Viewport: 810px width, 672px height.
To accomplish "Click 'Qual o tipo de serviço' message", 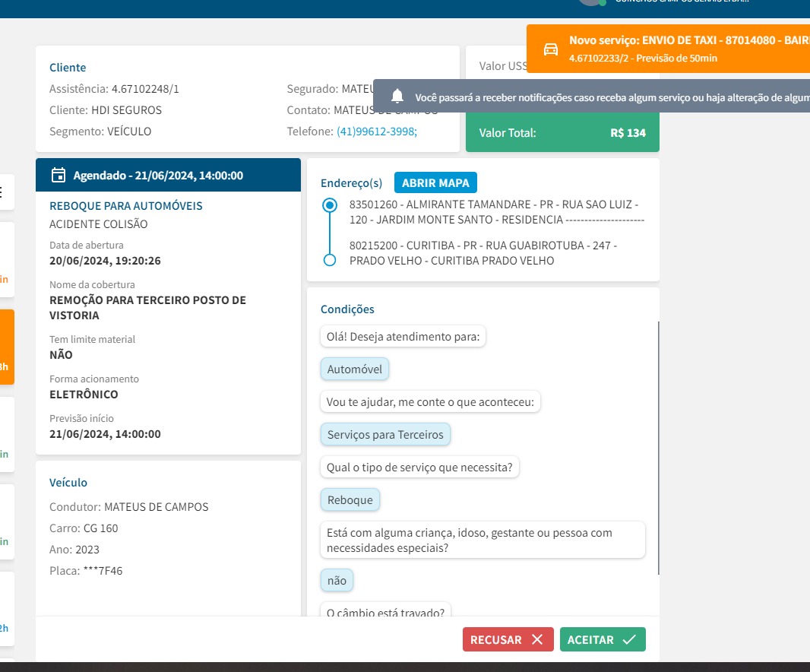I will click(419, 468).
